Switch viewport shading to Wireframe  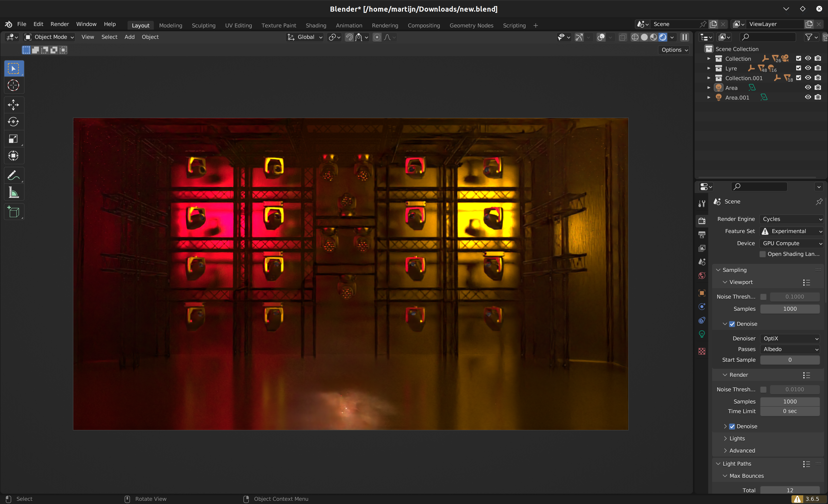[x=635, y=37]
